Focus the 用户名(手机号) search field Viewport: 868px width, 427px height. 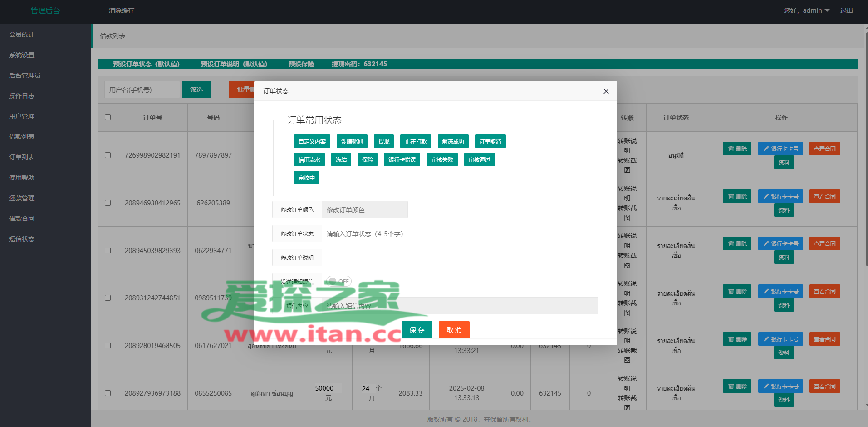(x=142, y=89)
